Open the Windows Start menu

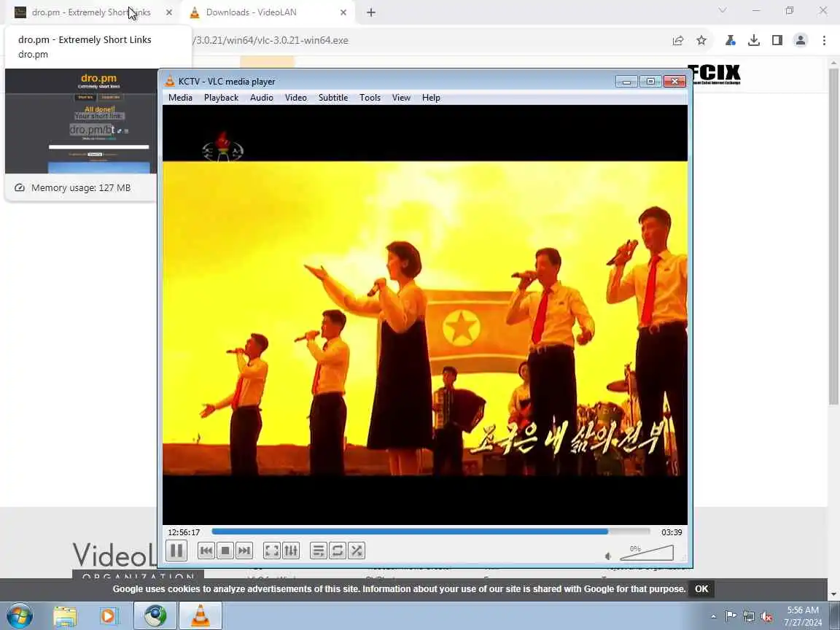[19, 616]
